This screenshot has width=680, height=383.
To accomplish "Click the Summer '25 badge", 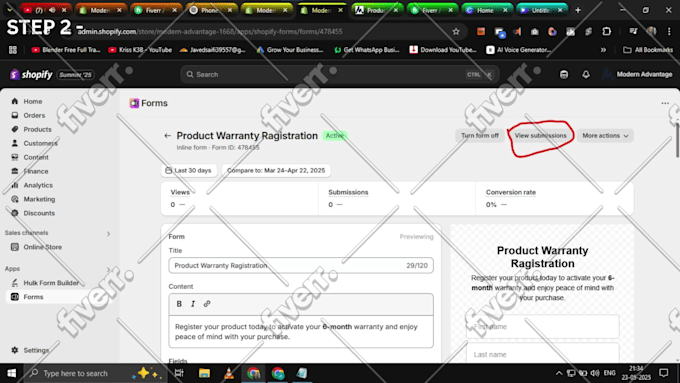I will click(75, 75).
